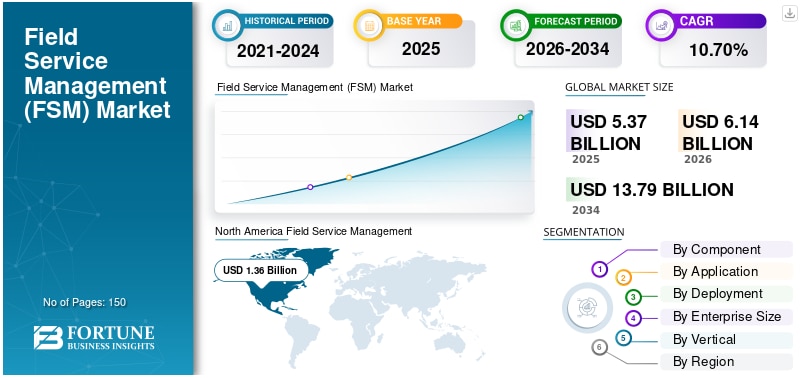
Task: Click the CAGR header label
Action: coord(696,22)
